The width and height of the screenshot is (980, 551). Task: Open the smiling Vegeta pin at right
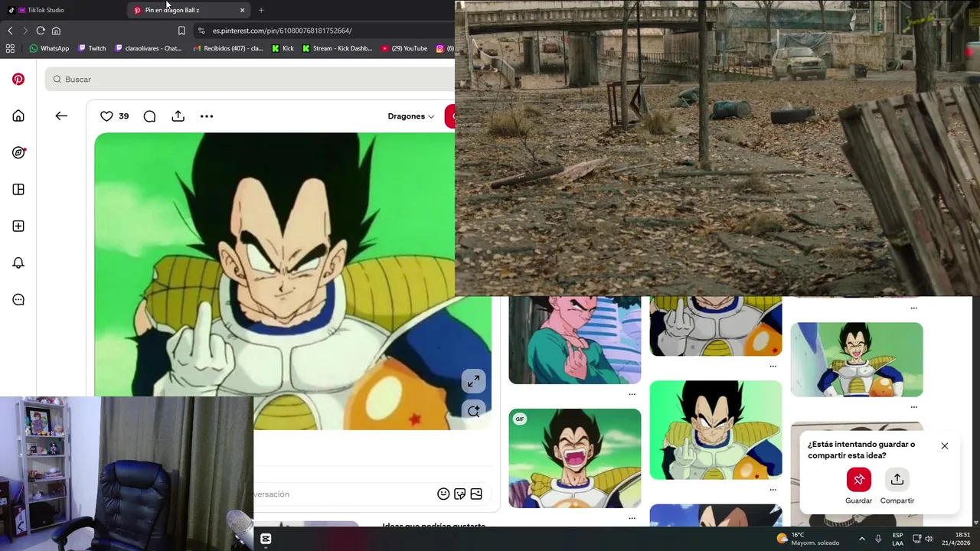point(857,360)
